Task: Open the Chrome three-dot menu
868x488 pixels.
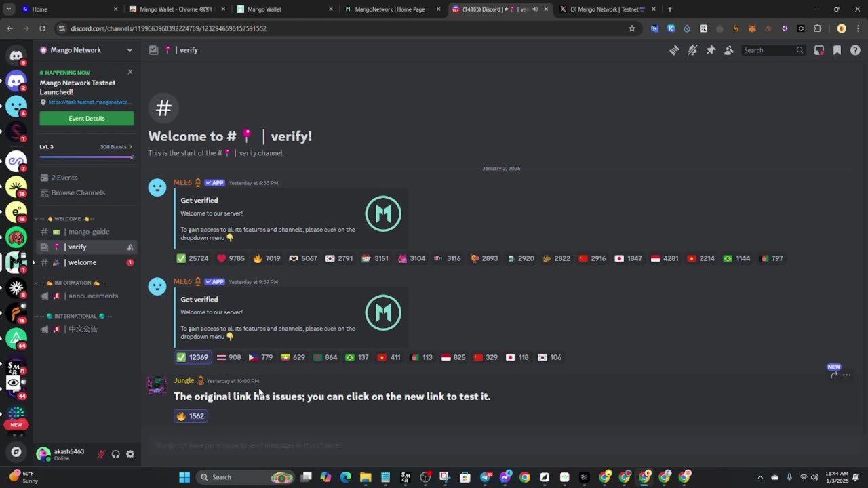Action: coord(858,28)
